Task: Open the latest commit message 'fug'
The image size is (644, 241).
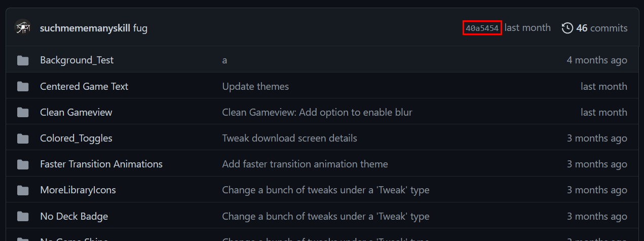Action: point(140,28)
